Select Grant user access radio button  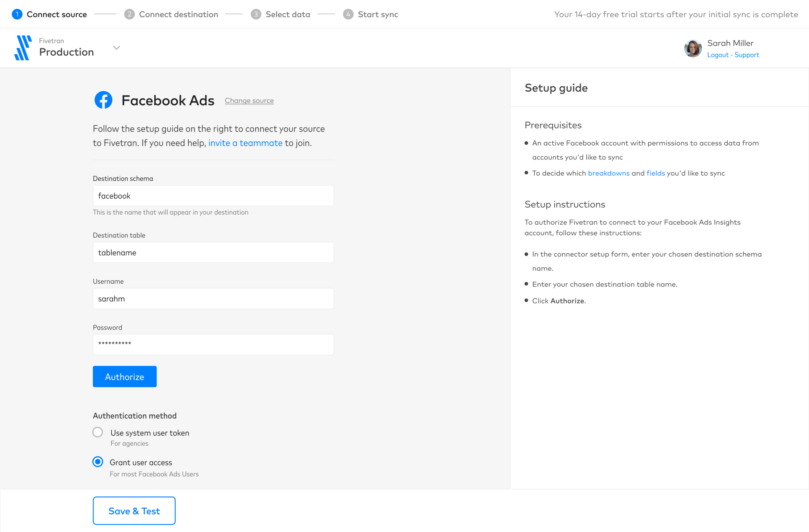pos(97,462)
